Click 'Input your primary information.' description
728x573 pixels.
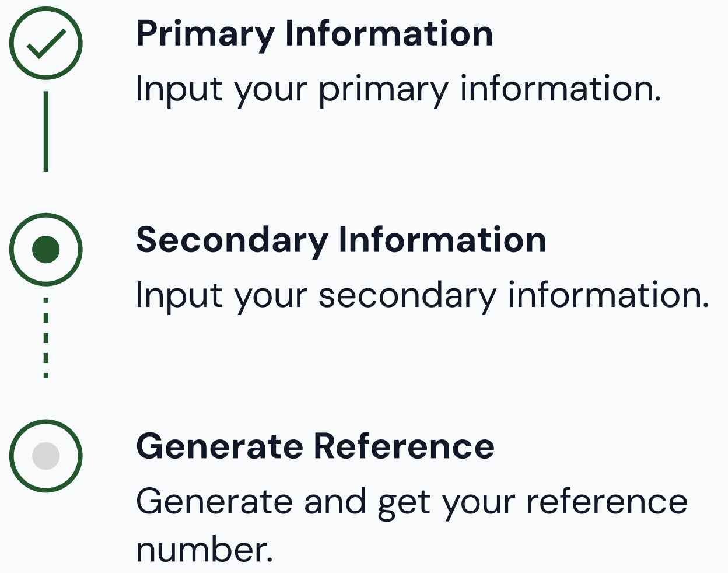coord(399,89)
